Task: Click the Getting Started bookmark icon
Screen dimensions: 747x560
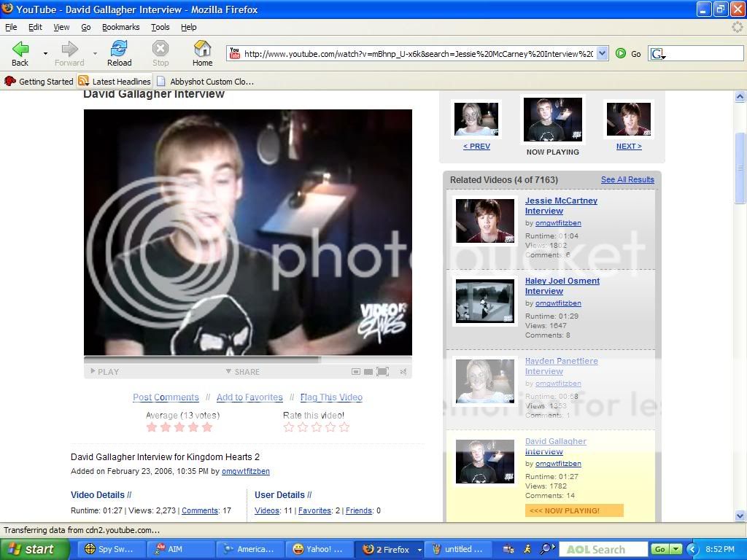Action: [10, 82]
